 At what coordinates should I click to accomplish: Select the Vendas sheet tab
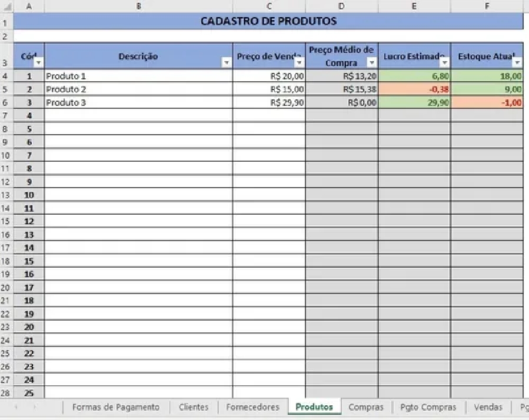click(488, 407)
